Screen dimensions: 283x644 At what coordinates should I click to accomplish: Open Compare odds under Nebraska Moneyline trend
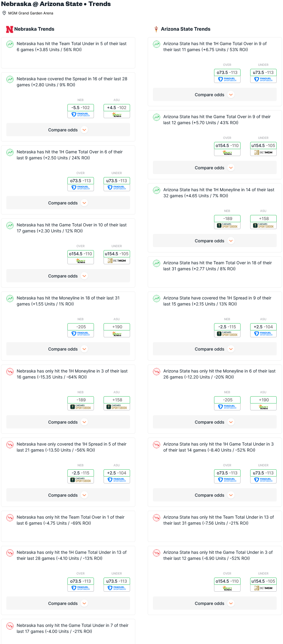[68, 349]
